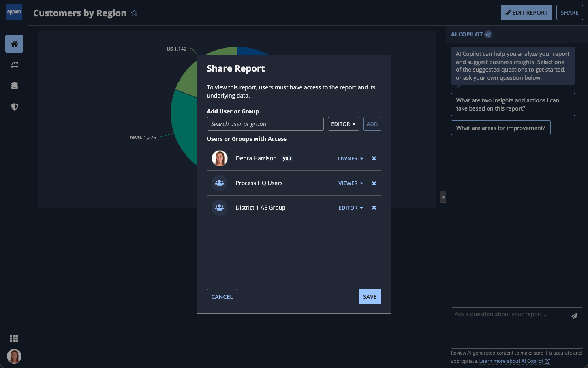Favorite the report with the star icon

[x=135, y=13]
